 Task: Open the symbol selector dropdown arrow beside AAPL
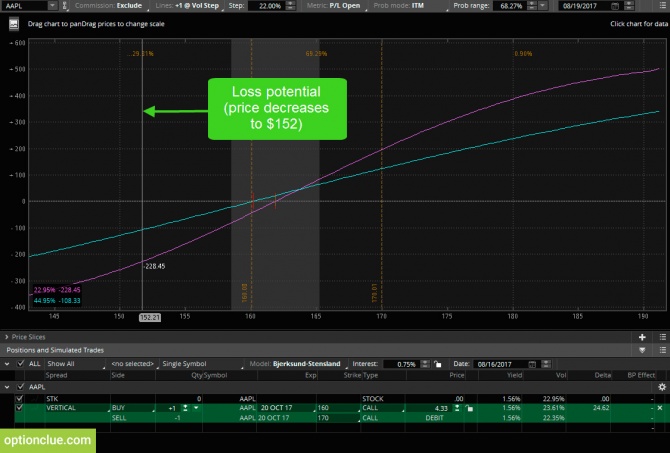coord(52,6)
